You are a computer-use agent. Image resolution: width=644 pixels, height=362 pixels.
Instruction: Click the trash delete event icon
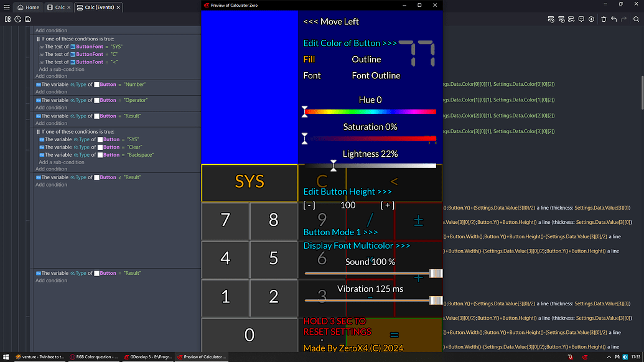point(604,19)
